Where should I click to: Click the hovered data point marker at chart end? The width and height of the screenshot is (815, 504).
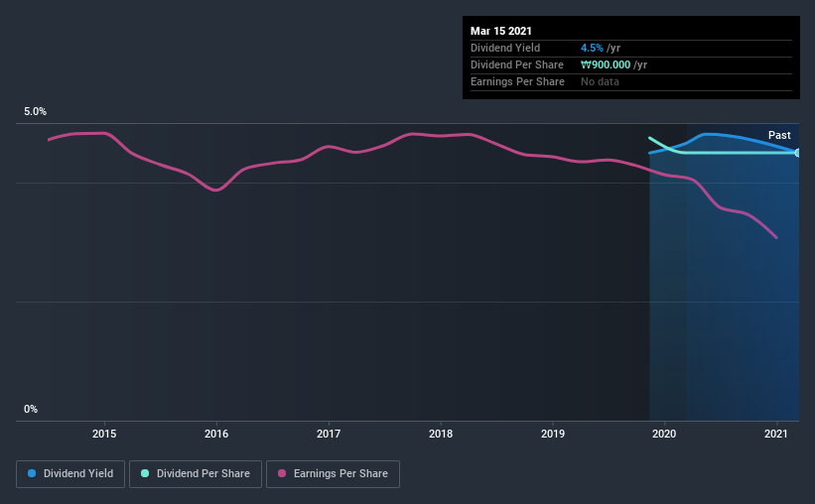797,153
